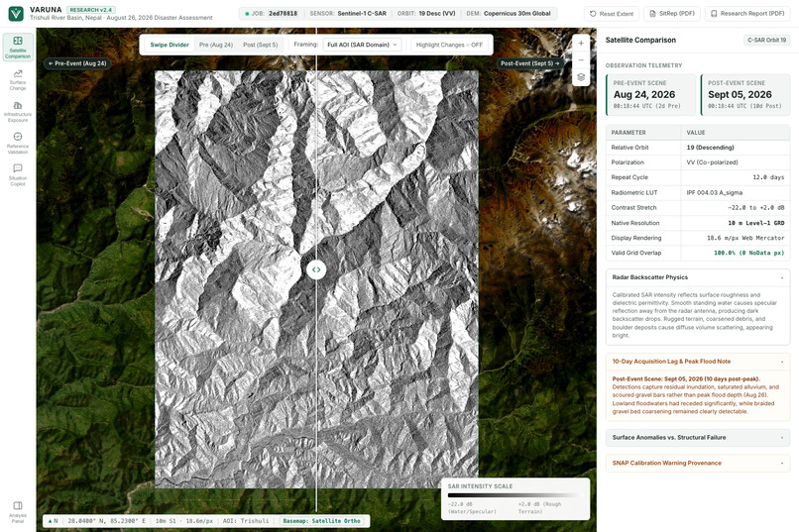799x532 pixels.
Task: Collapse the 10-Day Acquisition Lag note
Action: tap(698, 362)
